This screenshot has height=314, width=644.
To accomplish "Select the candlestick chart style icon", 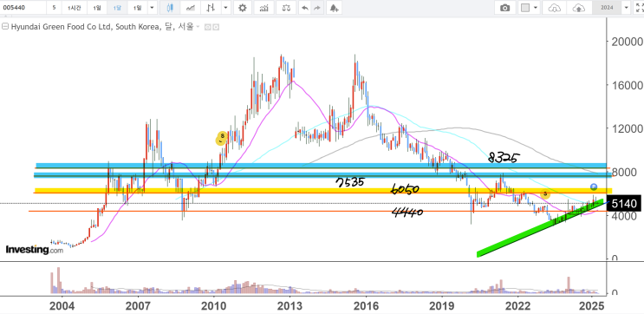I will click(171, 8).
